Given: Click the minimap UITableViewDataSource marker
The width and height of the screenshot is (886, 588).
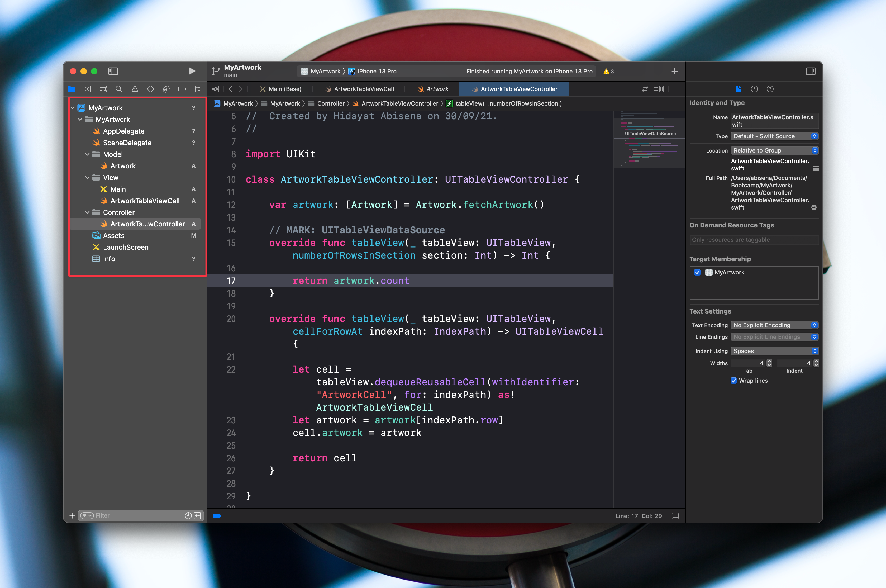Looking at the screenshot, I should 650,134.
